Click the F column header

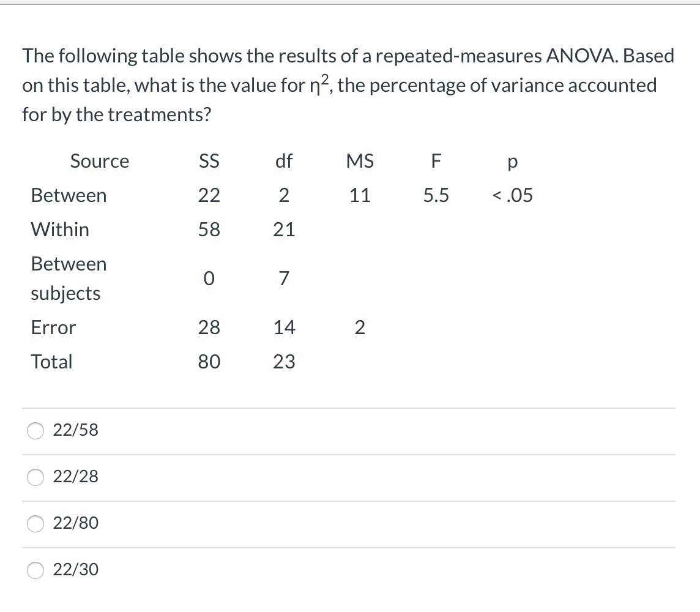pyautogui.click(x=436, y=161)
